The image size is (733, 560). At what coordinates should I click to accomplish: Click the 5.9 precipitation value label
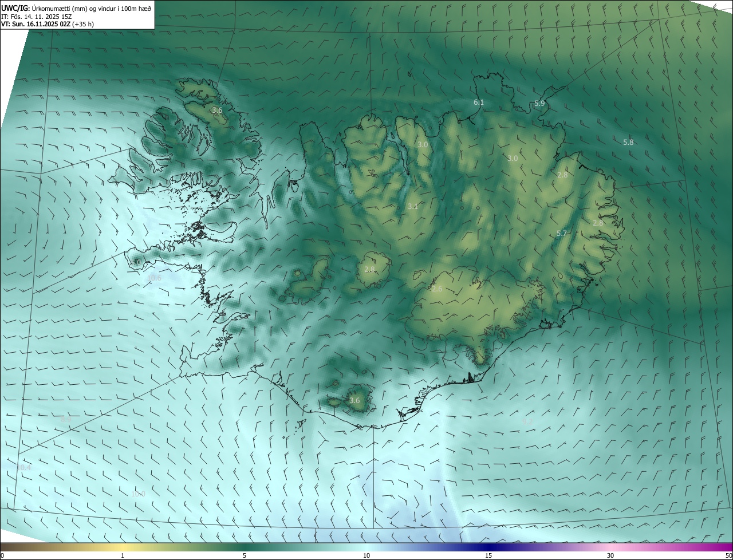tap(539, 104)
